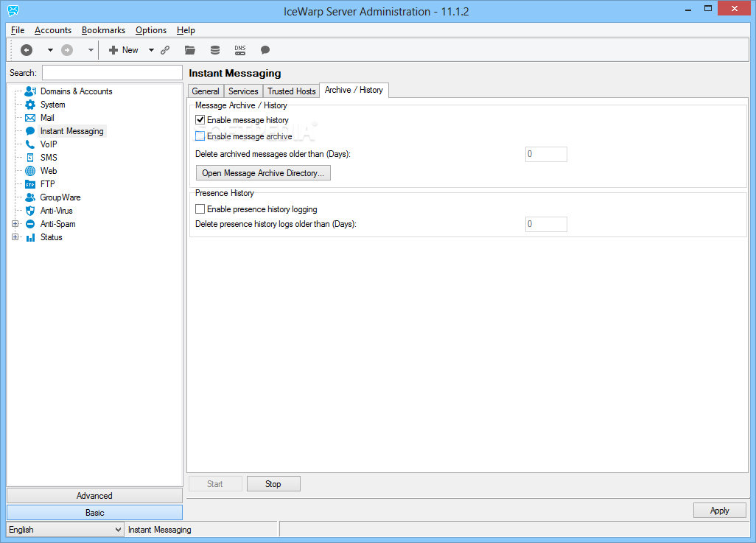Viewport: 756px width, 543px height.
Task: Click the DNS tool toolbar icon
Action: 240,49
